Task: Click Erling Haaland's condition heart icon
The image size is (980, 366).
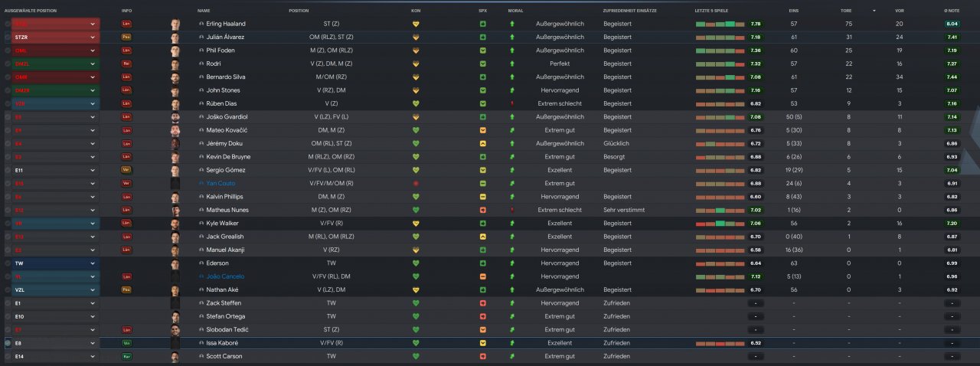Action: [x=416, y=24]
